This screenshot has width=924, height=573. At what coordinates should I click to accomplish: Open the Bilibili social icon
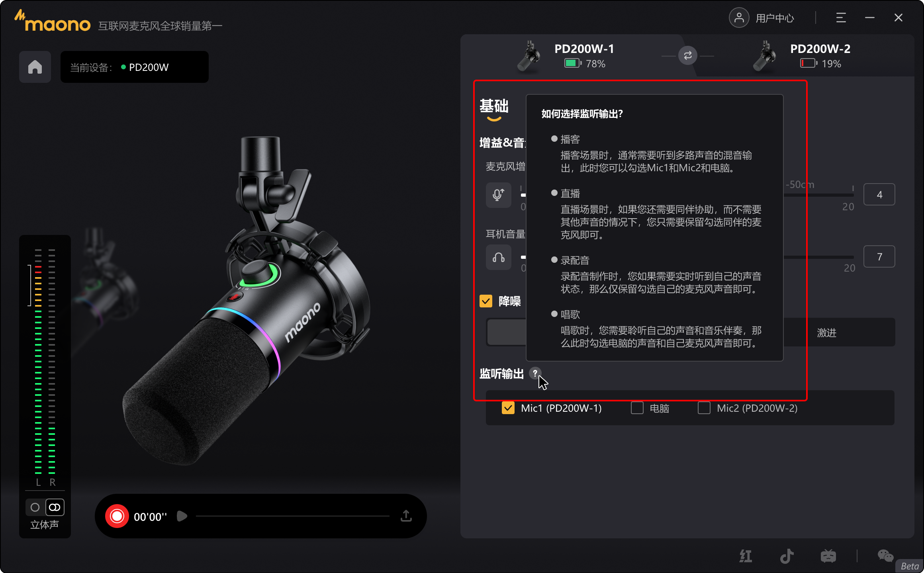828,556
